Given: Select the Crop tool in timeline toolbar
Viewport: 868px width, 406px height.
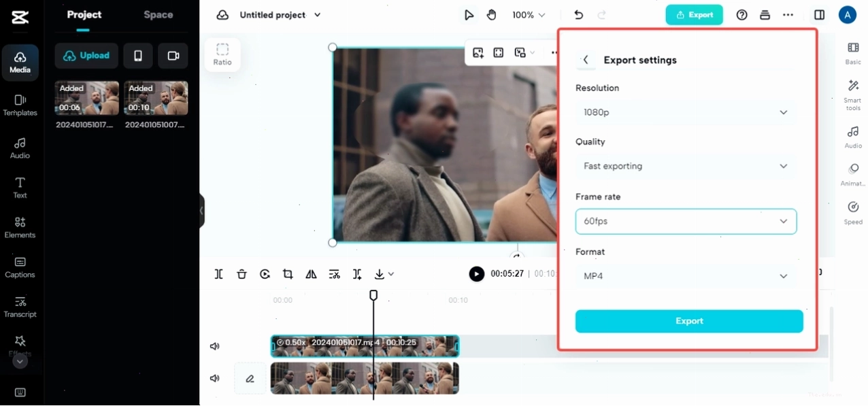Looking at the screenshot, I should click(288, 274).
